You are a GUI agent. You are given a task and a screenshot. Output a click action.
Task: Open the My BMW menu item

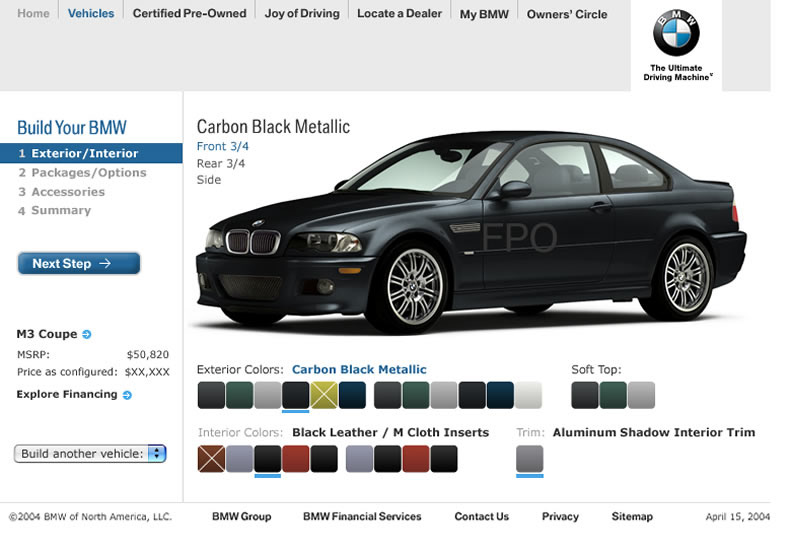[x=484, y=14]
